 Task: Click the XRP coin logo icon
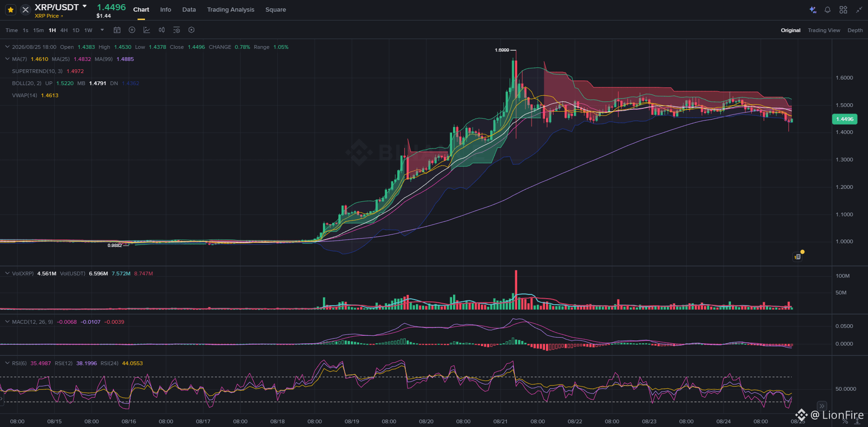click(x=26, y=10)
